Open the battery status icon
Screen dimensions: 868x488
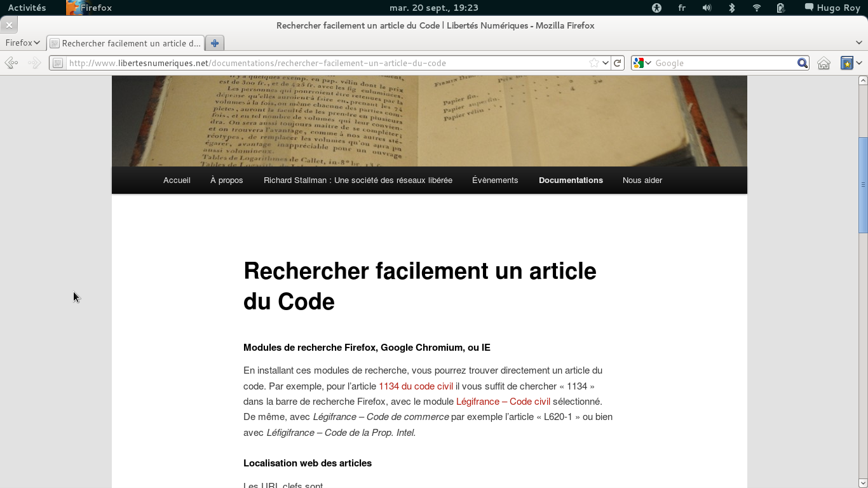tap(781, 8)
